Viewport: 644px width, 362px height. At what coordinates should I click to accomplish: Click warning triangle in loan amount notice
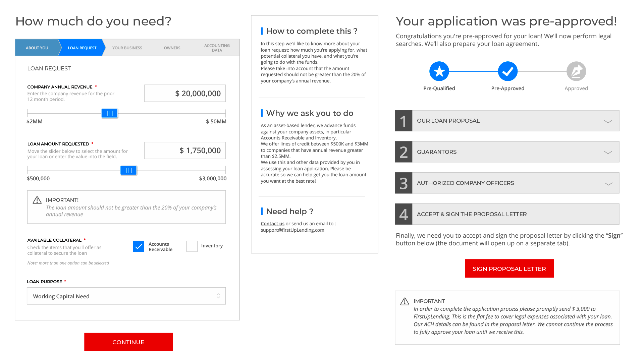pyautogui.click(x=37, y=200)
